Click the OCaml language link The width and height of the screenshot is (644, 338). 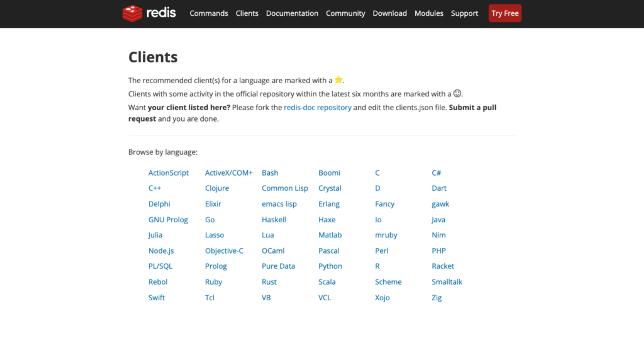pyautogui.click(x=273, y=251)
